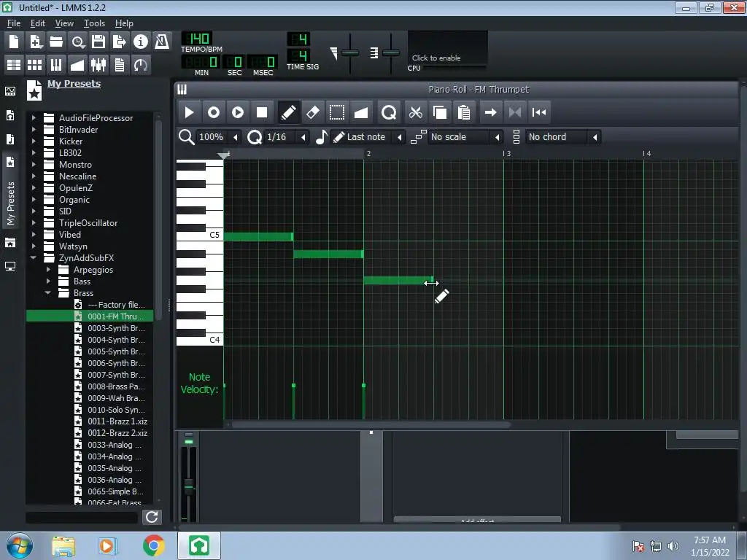Open existing project folder icon
This screenshot has width=747, height=560.
click(x=56, y=42)
